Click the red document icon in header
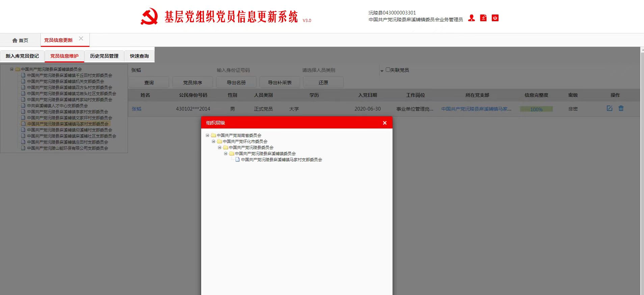This screenshot has height=295, width=644. [483, 18]
